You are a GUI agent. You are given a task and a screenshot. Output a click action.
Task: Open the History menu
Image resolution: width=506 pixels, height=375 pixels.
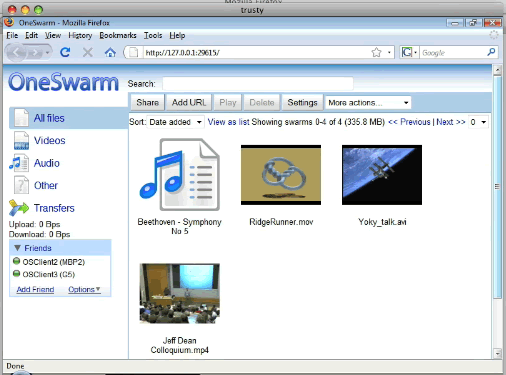(x=80, y=35)
